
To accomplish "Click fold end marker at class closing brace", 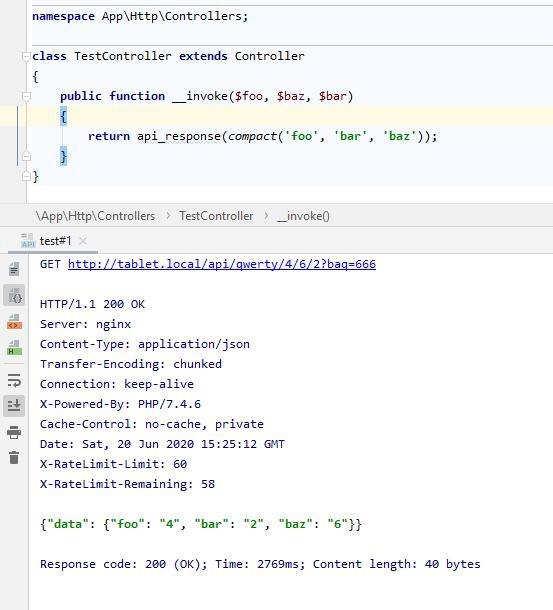I will pyautogui.click(x=26, y=176).
